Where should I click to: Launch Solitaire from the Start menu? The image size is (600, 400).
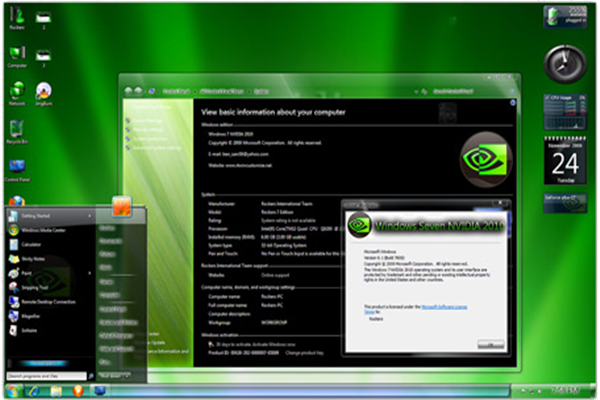pyautogui.click(x=51, y=330)
